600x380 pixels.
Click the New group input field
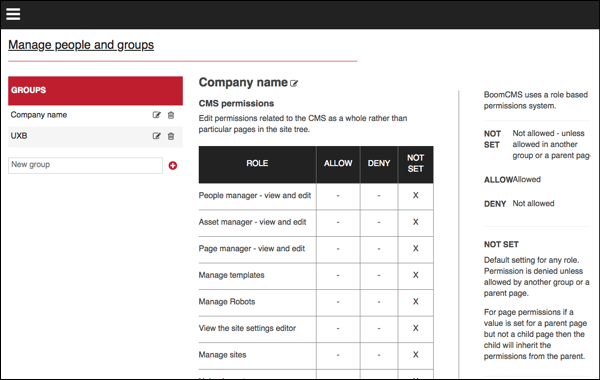tap(85, 165)
